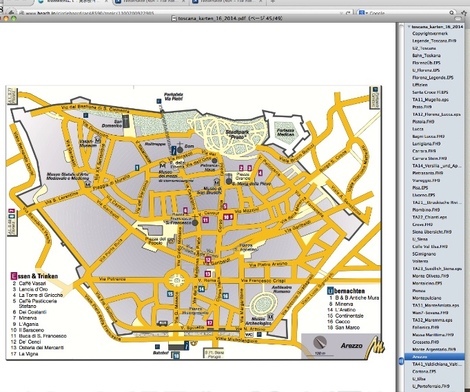This screenshot has width=470, height=392.
Task: Open the Grosseto.FH9 outline entry
Action: (426, 342)
